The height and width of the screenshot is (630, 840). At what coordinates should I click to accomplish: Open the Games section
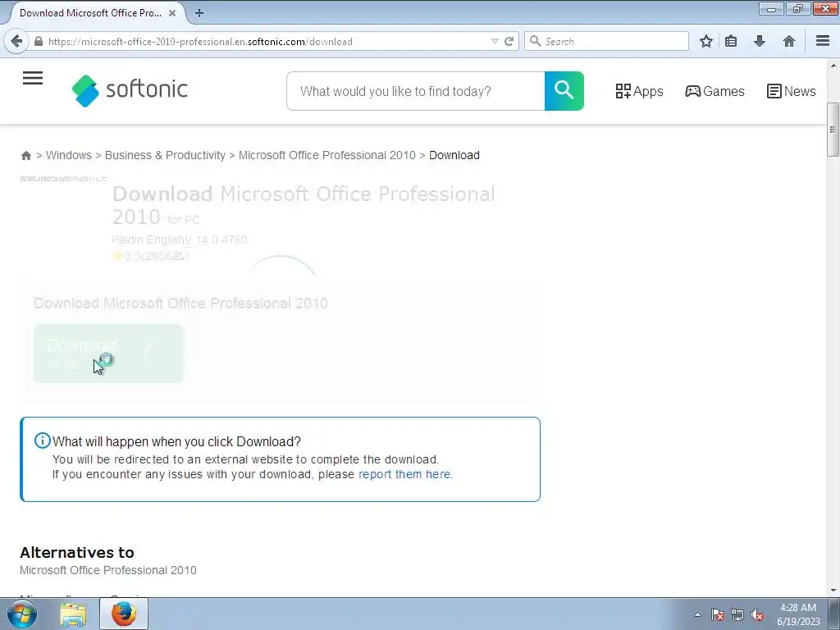714,91
